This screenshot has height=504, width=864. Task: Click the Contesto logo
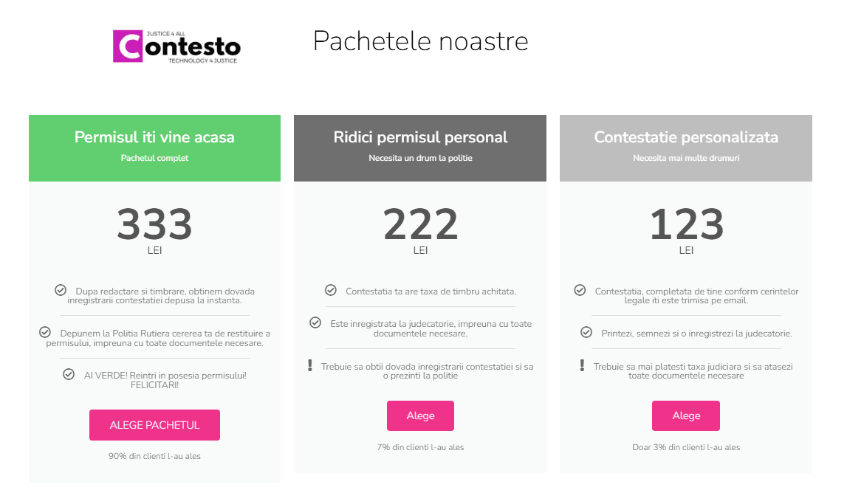(176, 46)
